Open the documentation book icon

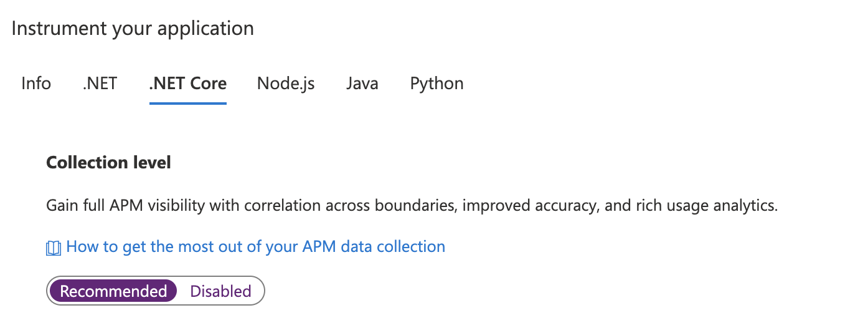(x=54, y=248)
